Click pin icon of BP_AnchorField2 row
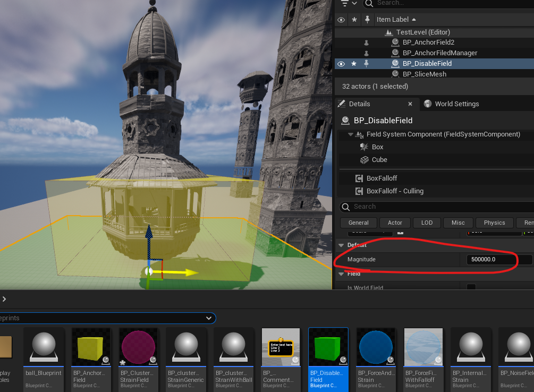This screenshot has height=392, width=534. click(x=367, y=42)
